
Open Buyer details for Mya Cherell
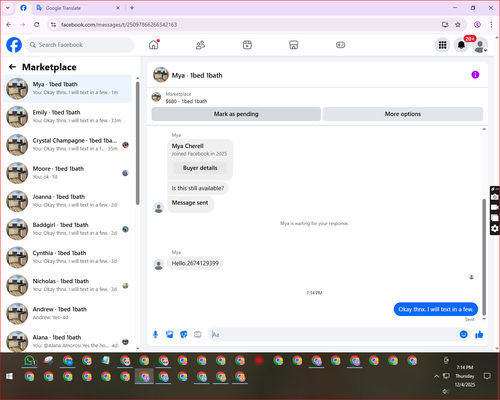tap(200, 168)
